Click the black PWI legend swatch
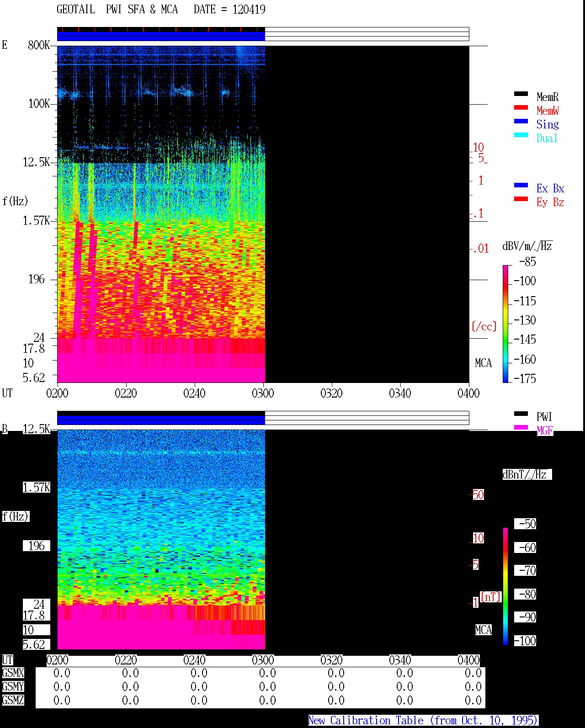585x728 pixels. pos(521,414)
